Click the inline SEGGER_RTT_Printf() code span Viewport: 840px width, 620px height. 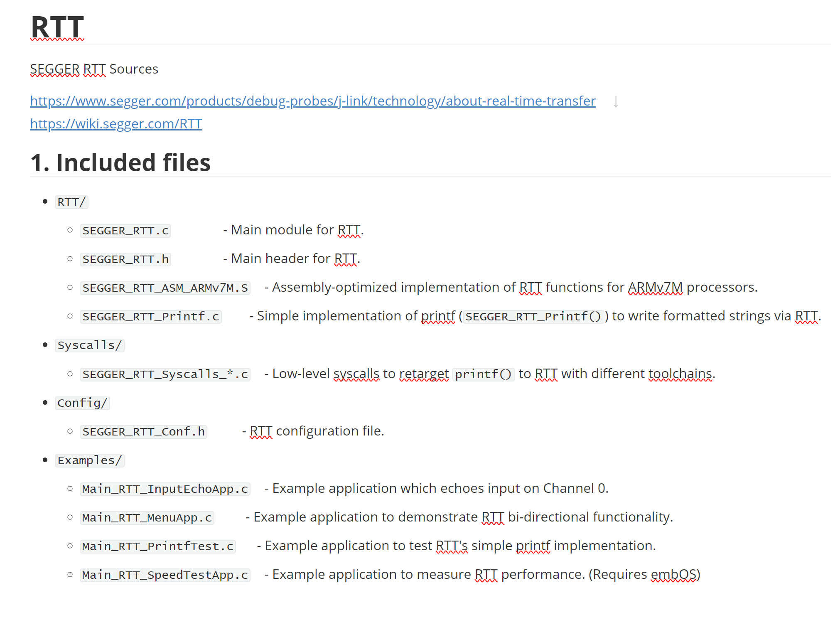coord(533,317)
